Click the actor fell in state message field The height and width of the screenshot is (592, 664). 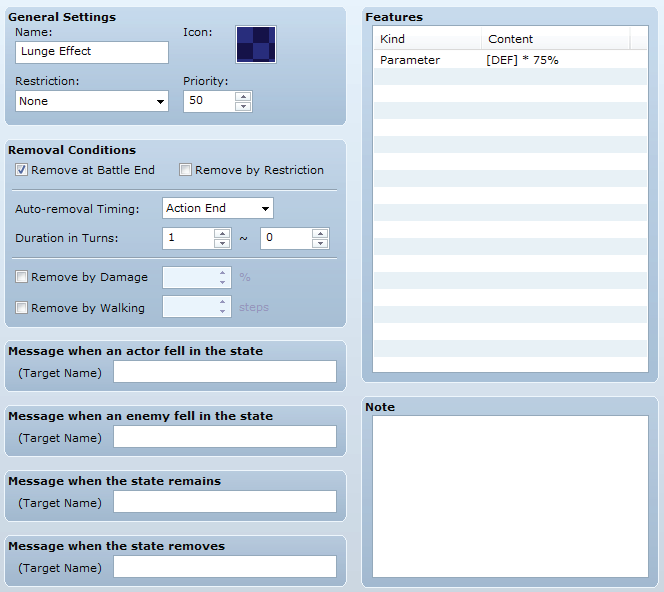coord(225,371)
